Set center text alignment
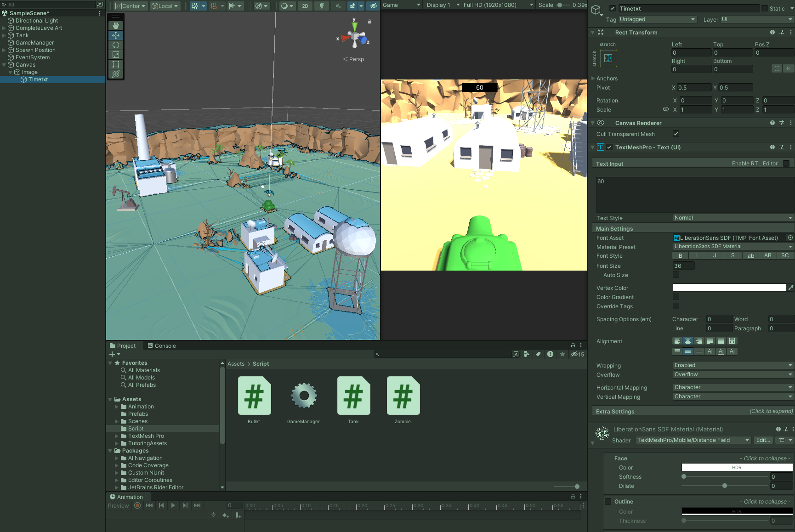795x532 pixels. (x=688, y=341)
